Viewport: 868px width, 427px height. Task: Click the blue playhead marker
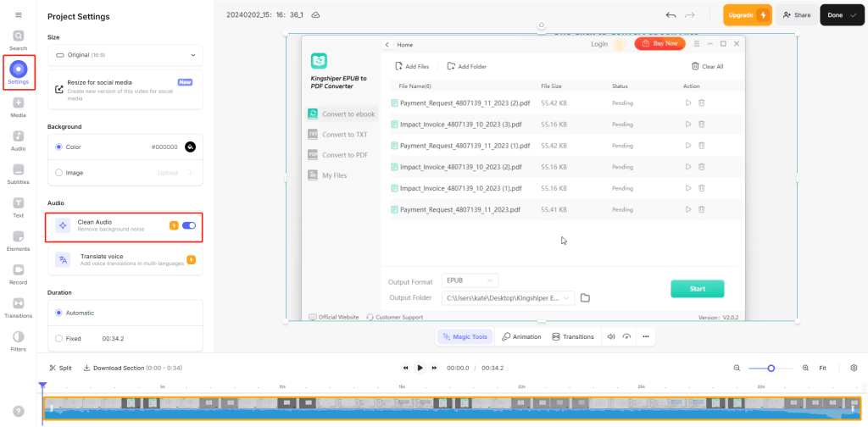tap(42, 385)
